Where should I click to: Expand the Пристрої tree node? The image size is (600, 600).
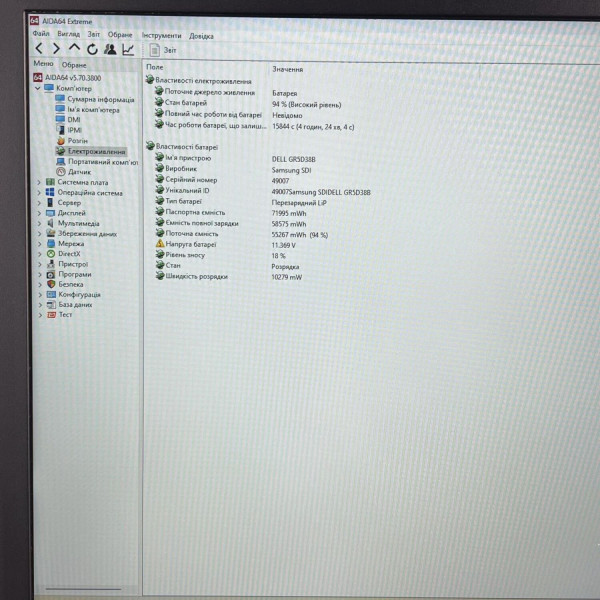pyautogui.click(x=40, y=264)
